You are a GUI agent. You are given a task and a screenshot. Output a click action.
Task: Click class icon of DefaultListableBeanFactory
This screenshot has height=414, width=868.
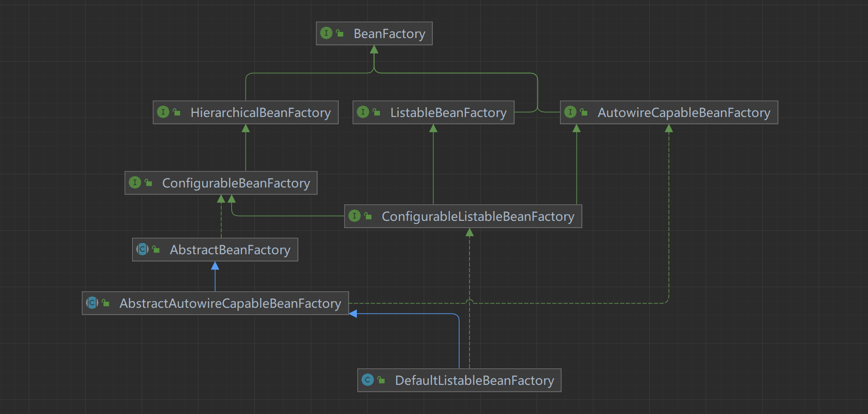pos(368,380)
